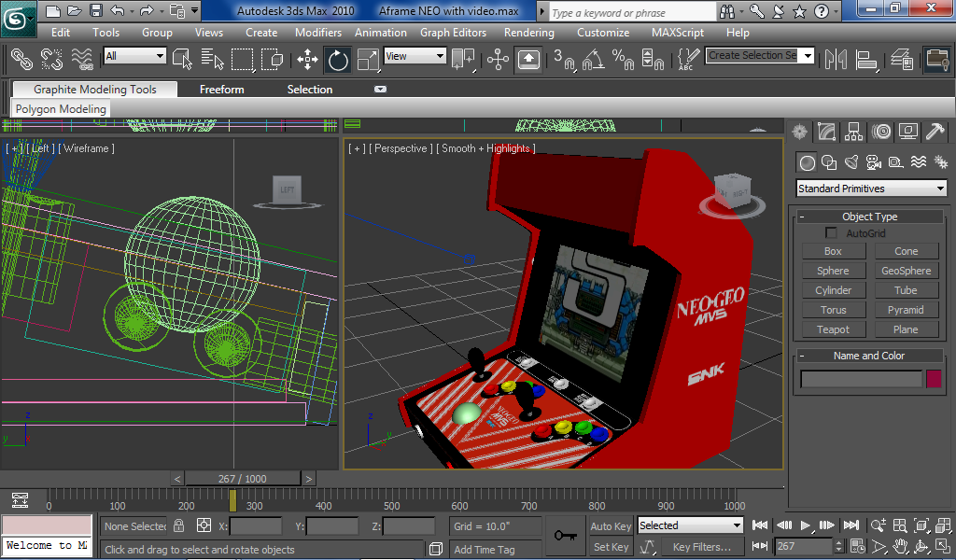Switch to the Freeform ribbon tab
This screenshot has height=560, width=956.
click(x=222, y=89)
